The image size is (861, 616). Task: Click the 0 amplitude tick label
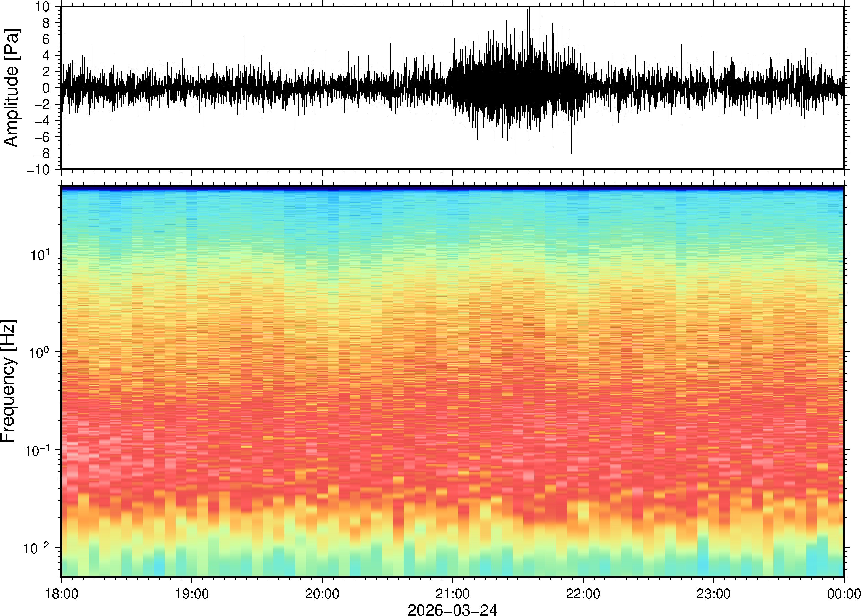pyautogui.click(x=46, y=88)
